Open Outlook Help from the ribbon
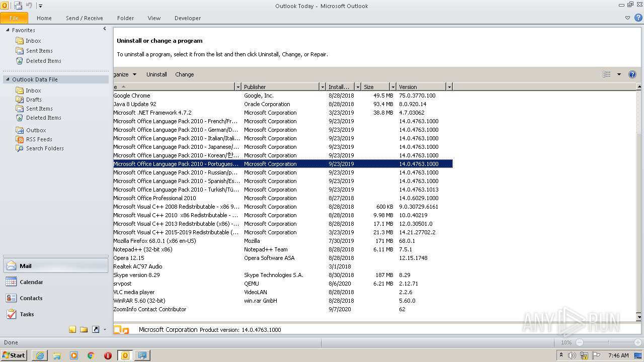Screen dimensions: 644x362 click(x=638, y=18)
